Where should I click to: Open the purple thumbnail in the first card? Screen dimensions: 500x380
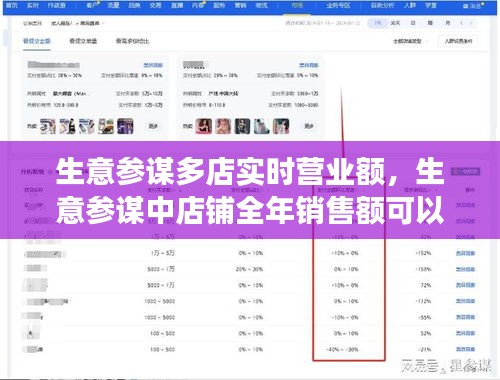tap(125, 126)
